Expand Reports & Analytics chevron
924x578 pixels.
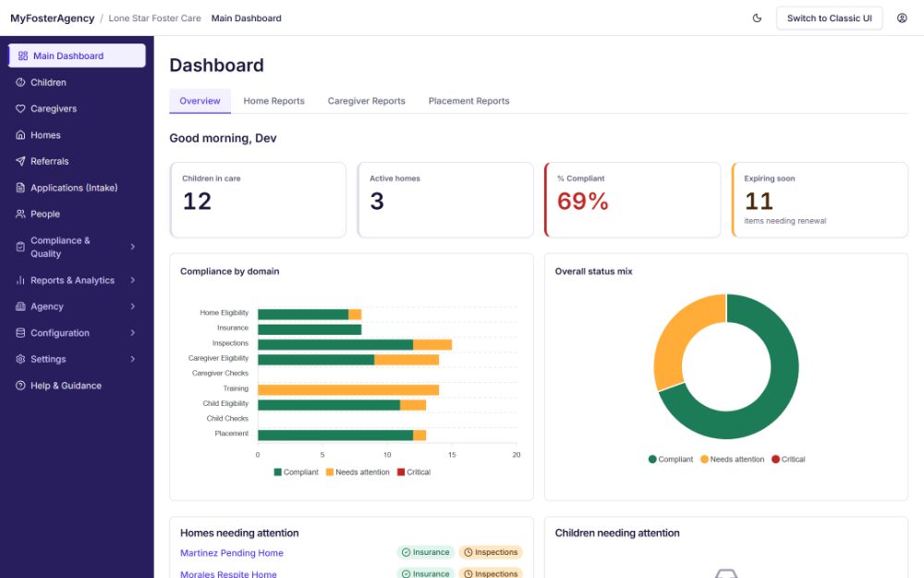[132, 280]
